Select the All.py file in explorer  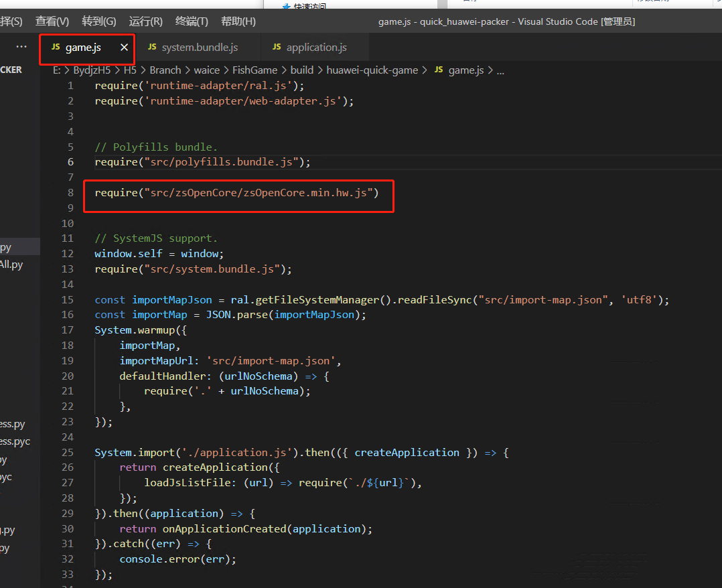pos(11,265)
